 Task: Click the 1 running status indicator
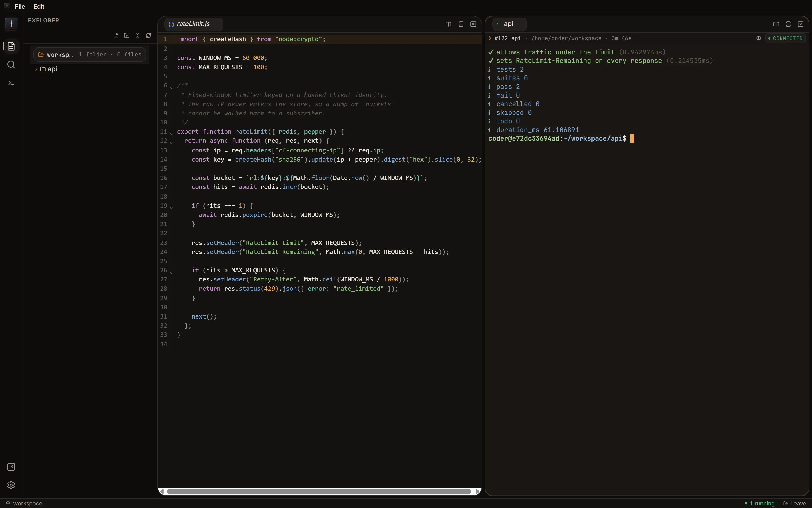point(759,503)
